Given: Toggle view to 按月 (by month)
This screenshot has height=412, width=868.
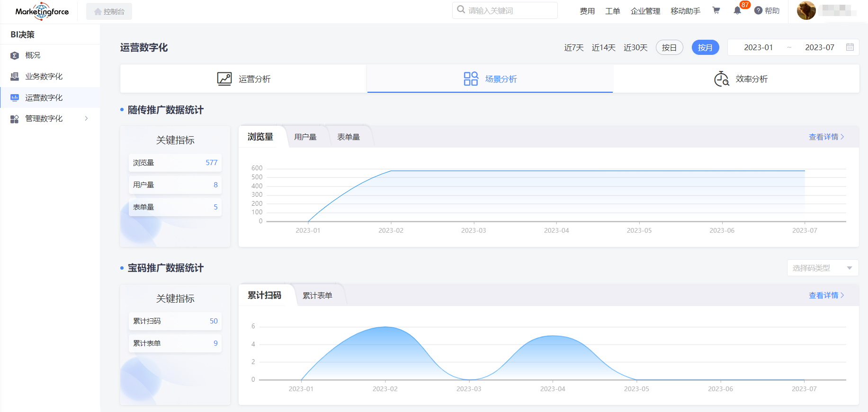Looking at the screenshot, I should point(705,47).
